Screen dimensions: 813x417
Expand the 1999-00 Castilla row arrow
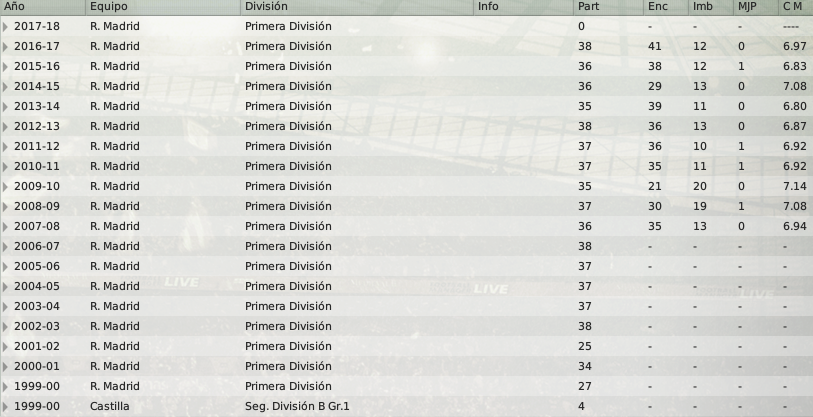point(5,407)
